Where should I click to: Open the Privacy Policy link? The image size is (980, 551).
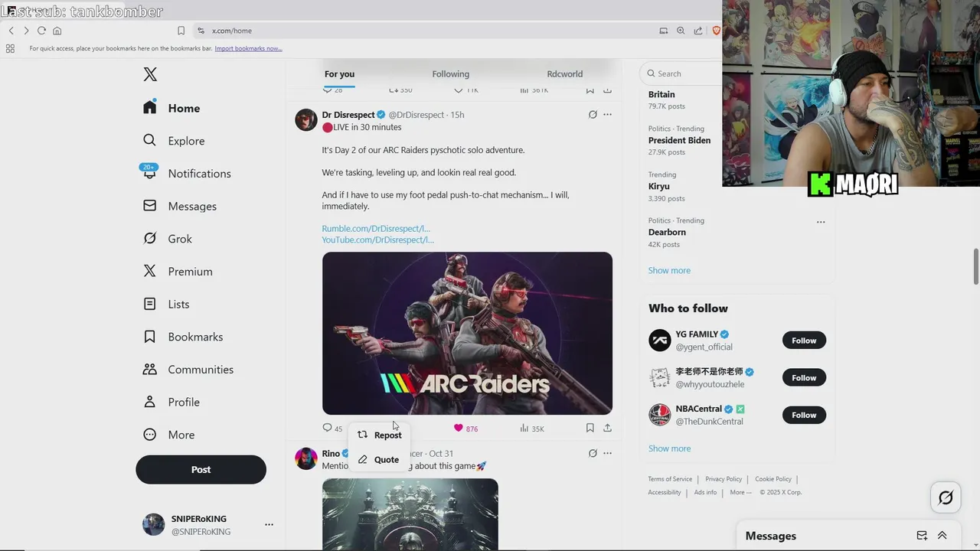[724, 479]
